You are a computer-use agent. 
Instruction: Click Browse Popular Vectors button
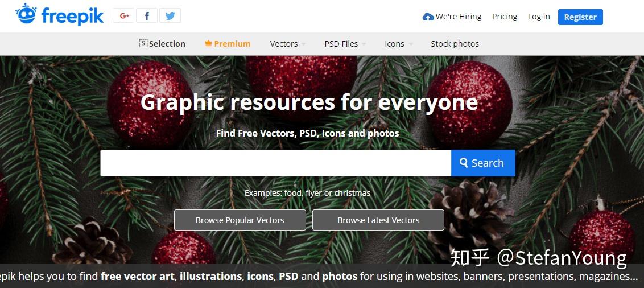click(x=240, y=220)
